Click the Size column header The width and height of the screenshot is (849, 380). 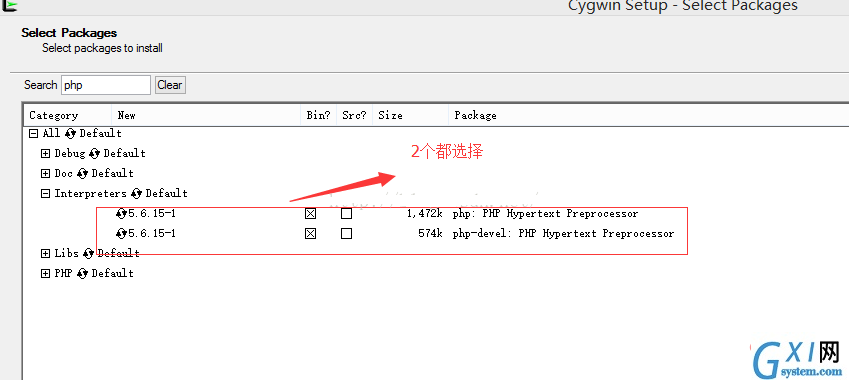(410, 115)
